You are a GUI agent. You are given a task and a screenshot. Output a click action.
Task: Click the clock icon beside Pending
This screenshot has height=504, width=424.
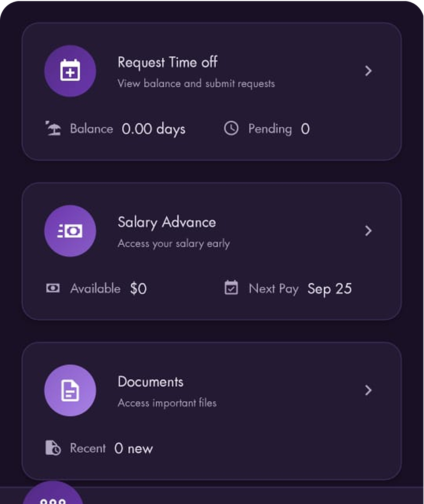click(231, 128)
